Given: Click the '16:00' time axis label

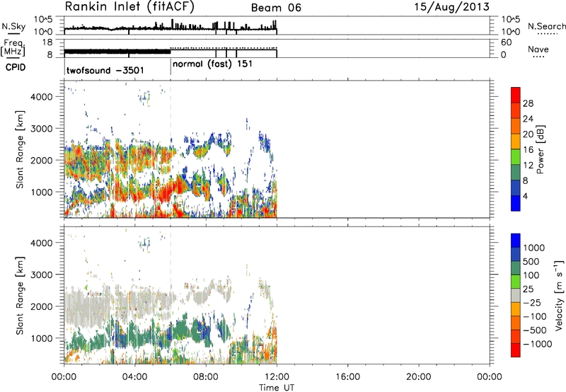Looking at the screenshot, I should pos(347,377).
